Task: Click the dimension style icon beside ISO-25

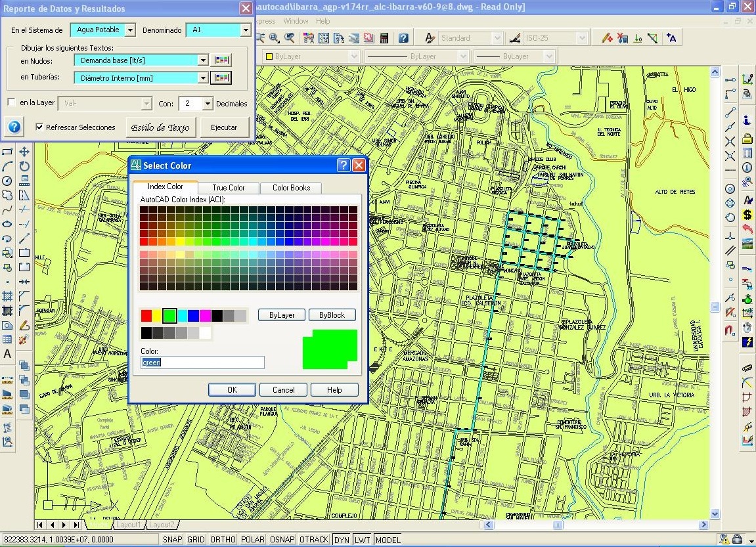Action: point(514,38)
